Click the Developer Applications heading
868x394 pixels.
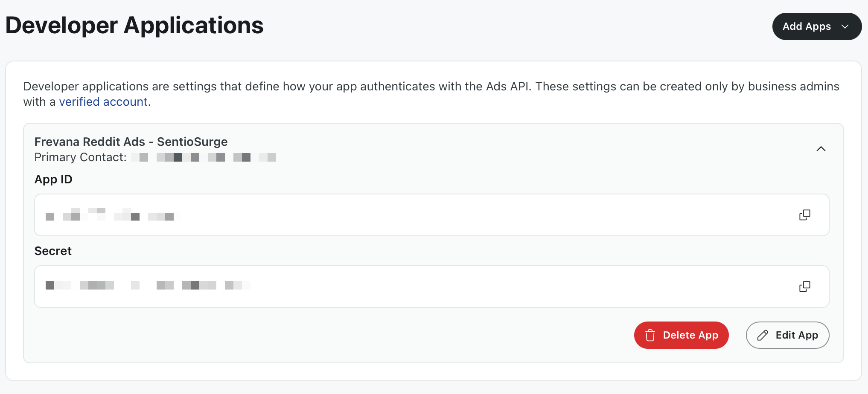tap(134, 25)
